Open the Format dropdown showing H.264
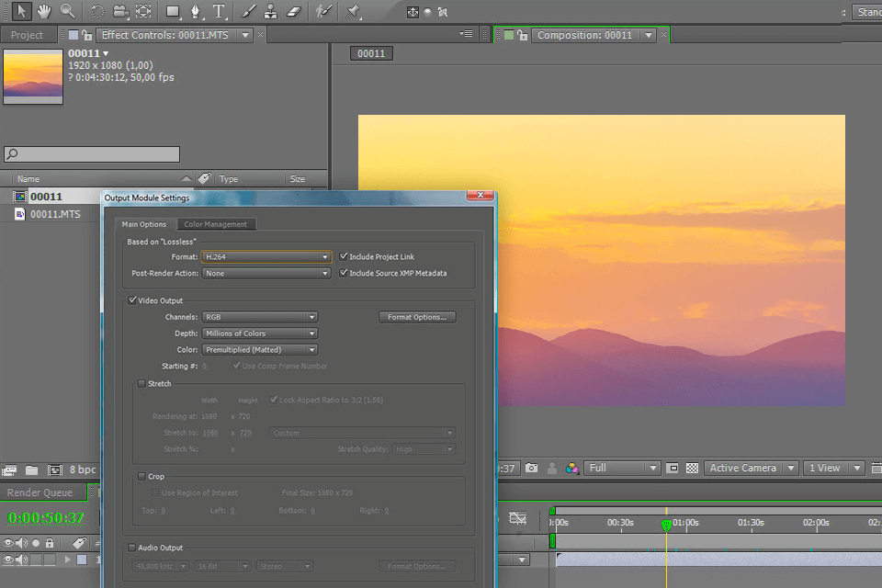This screenshot has height=588, width=882. click(266, 256)
